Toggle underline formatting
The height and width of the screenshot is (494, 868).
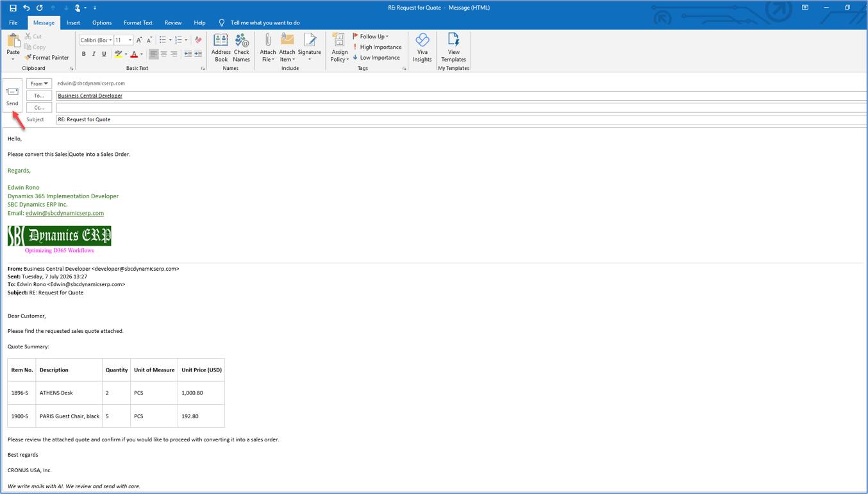pyautogui.click(x=104, y=54)
